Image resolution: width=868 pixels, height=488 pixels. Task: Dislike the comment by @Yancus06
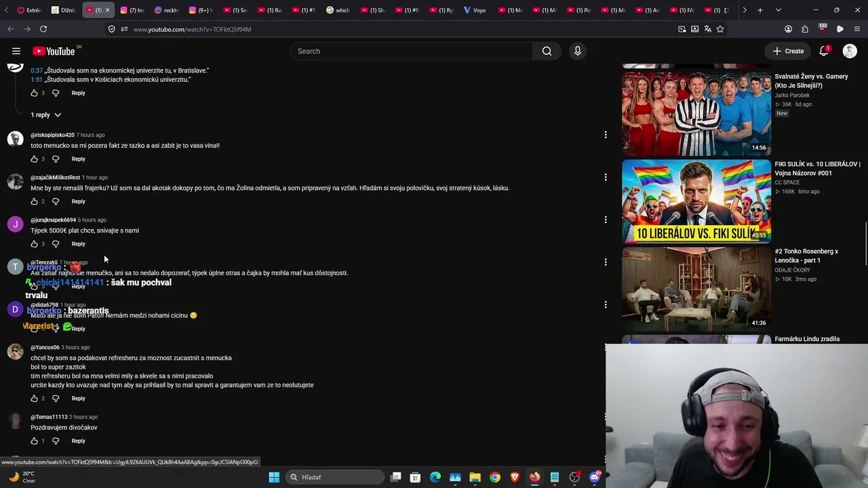tap(56, 399)
